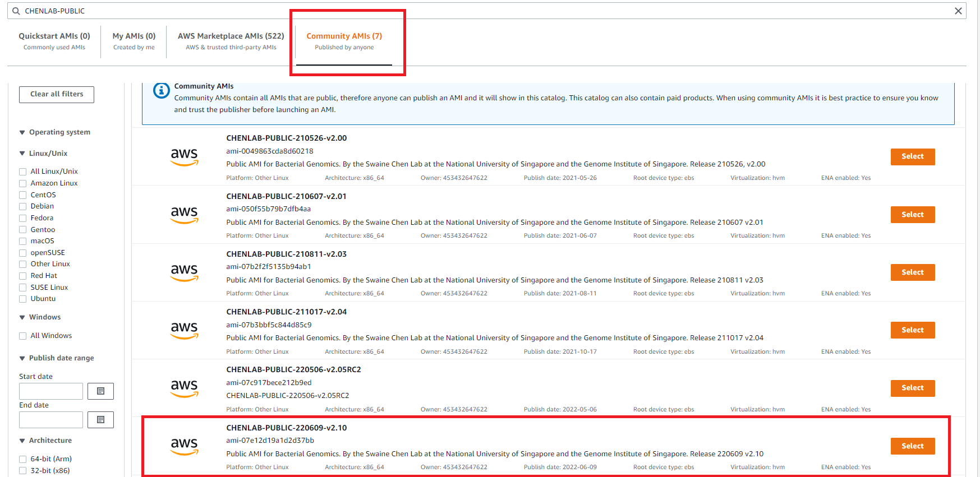Select AMI CHENLAB-PUBLIC-211017-v2.04

[x=913, y=330]
